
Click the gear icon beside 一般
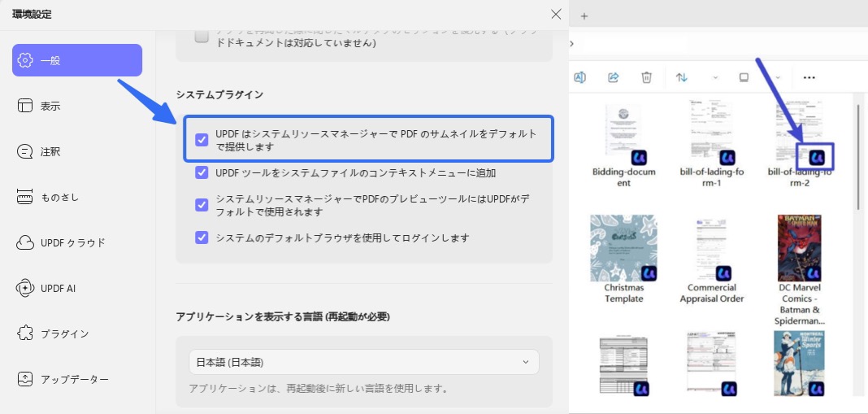click(x=25, y=60)
